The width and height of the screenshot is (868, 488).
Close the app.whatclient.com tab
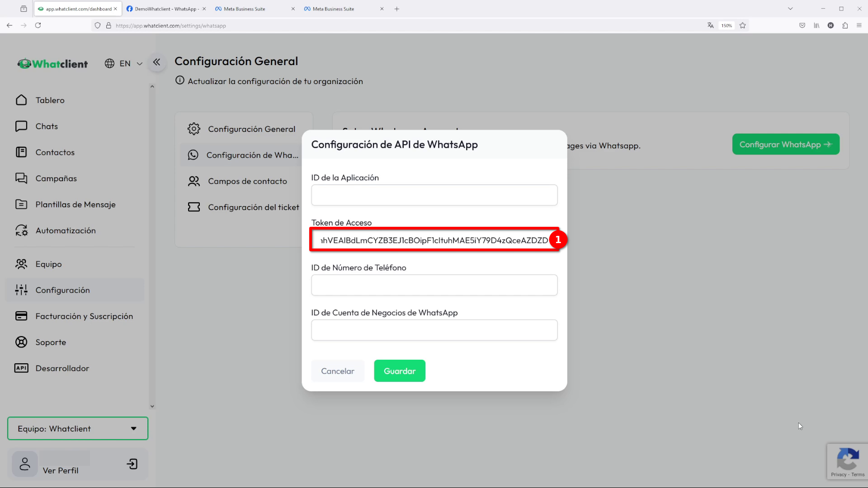click(115, 9)
